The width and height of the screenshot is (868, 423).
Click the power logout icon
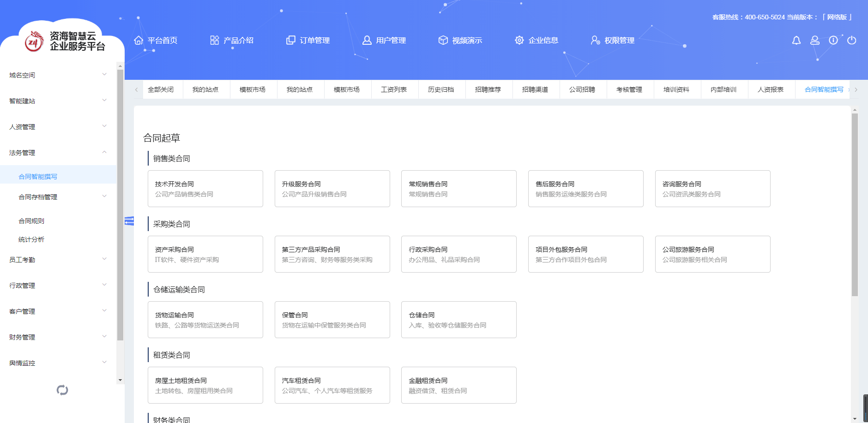852,41
